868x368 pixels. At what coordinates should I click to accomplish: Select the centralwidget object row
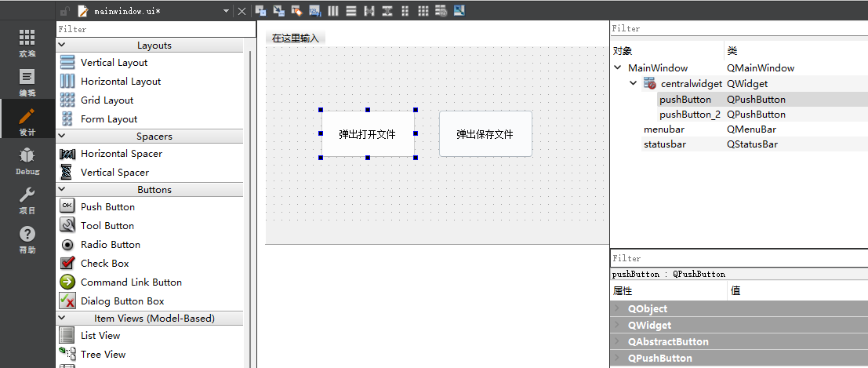tap(739, 84)
